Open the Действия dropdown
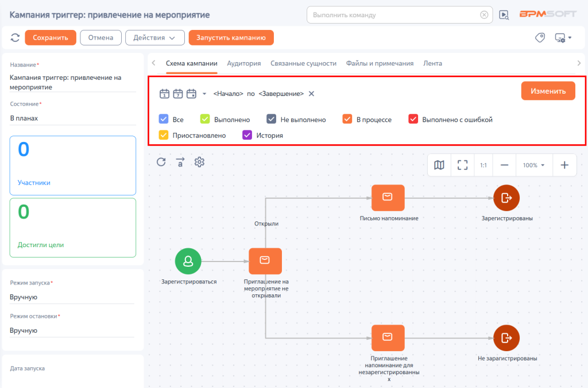Screen dimensions: 588x388 tap(154, 37)
